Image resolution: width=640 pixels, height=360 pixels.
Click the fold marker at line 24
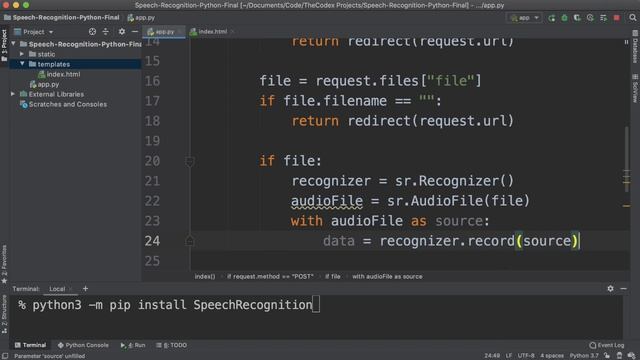click(x=189, y=241)
